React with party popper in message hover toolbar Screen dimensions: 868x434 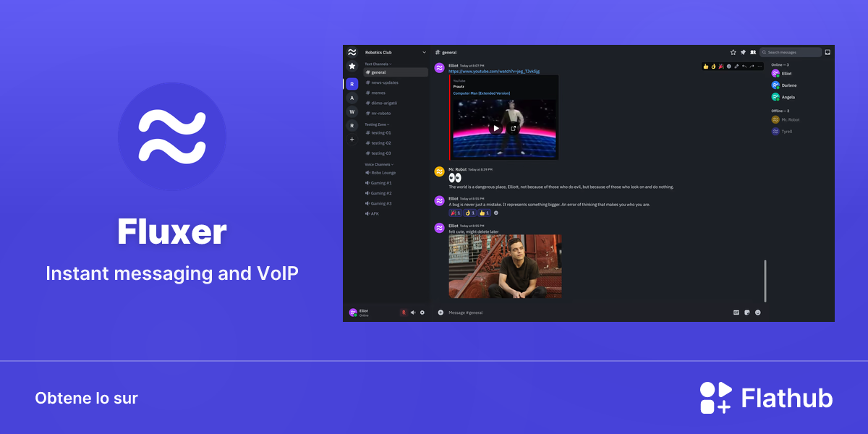[721, 66]
